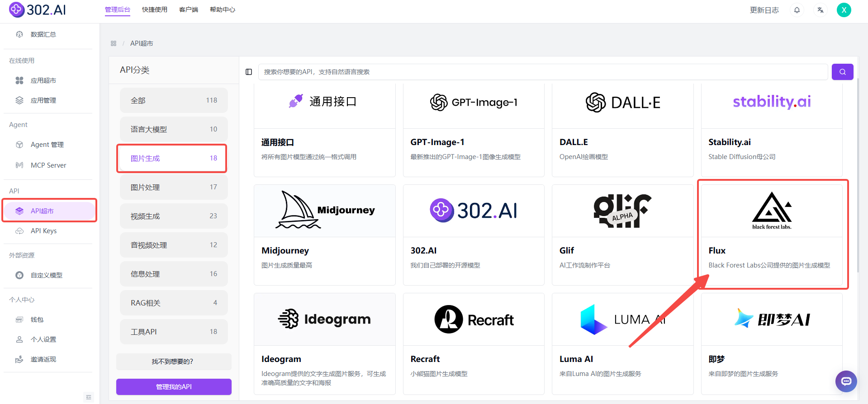This screenshot has height=404, width=868.
Task: Open the 客户端 menu item
Action: click(x=189, y=9)
